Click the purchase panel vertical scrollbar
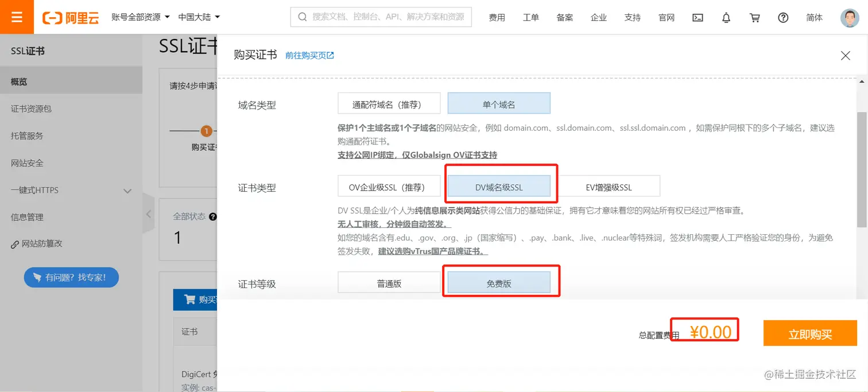Screen dimensions: 868x392 pyautogui.click(x=862, y=169)
